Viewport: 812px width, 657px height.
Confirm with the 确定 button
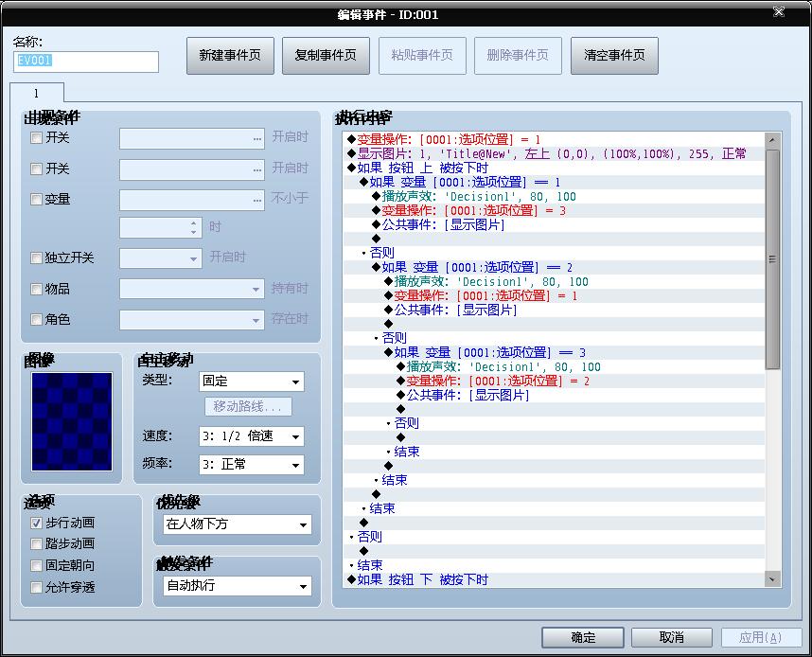click(583, 637)
